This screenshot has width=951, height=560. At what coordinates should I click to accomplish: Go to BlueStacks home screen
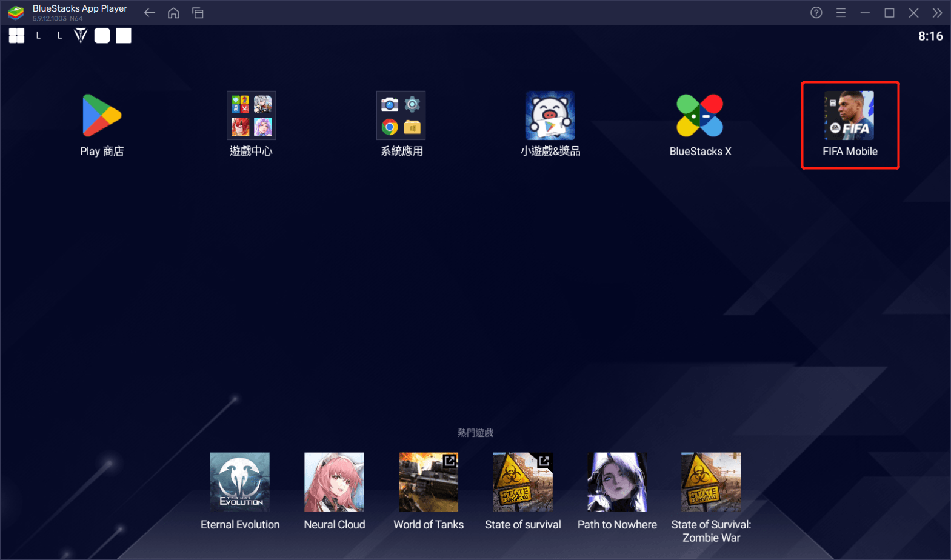click(173, 13)
